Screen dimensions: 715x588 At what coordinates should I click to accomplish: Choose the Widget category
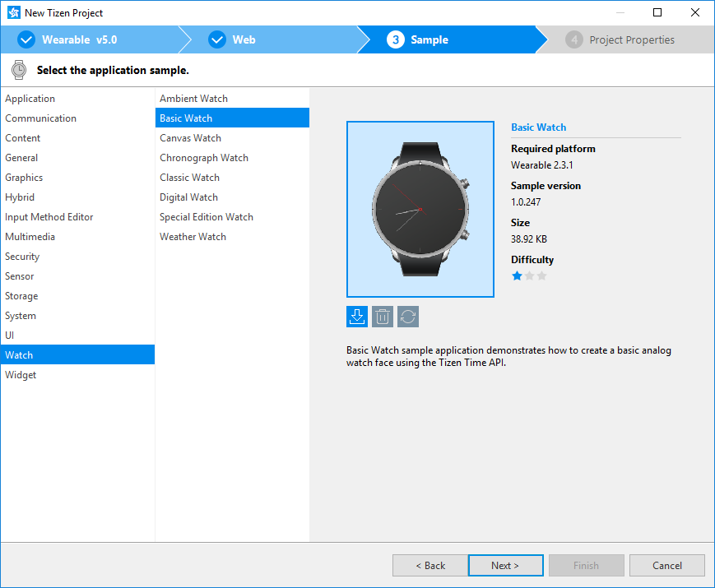point(21,375)
